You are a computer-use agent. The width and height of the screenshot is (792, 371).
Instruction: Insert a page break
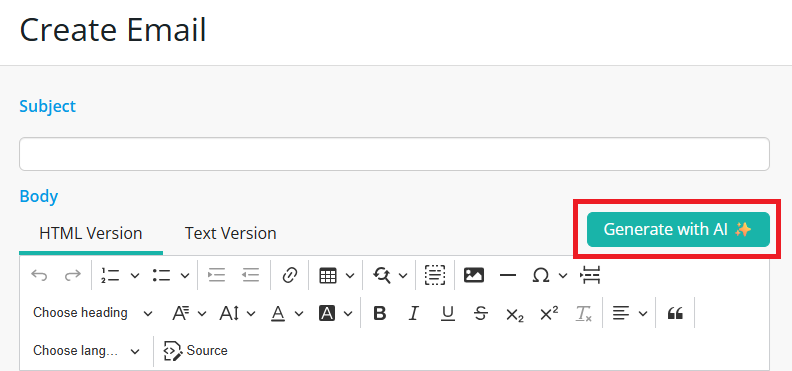[590, 275]
